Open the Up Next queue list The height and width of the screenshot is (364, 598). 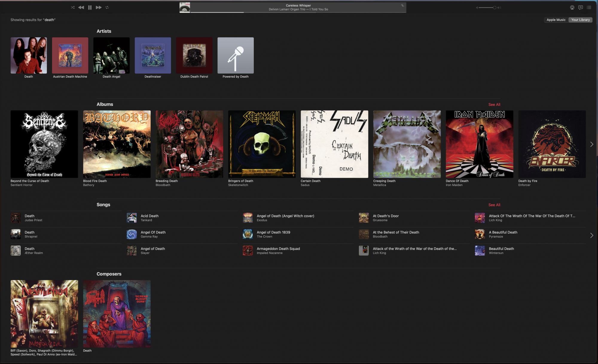[x=589, y=7]
